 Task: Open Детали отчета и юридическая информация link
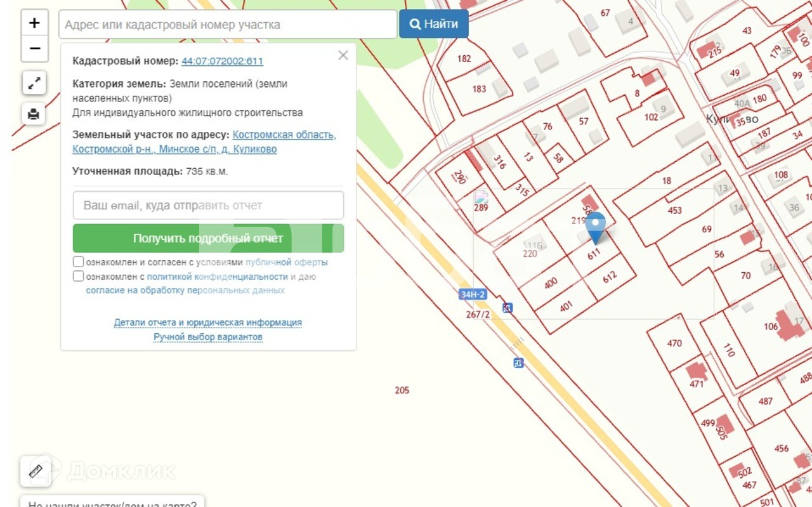[208, 322]
